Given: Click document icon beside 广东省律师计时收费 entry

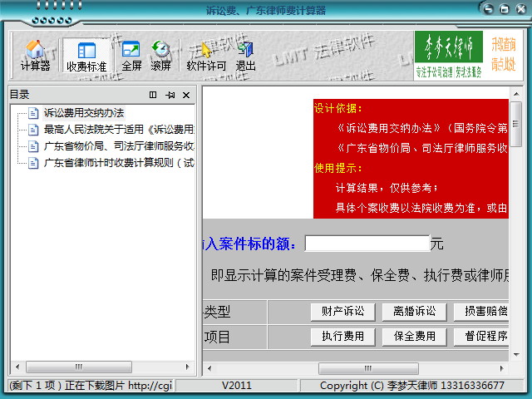Looking at the screenshot, I should [x=33, y=163].
